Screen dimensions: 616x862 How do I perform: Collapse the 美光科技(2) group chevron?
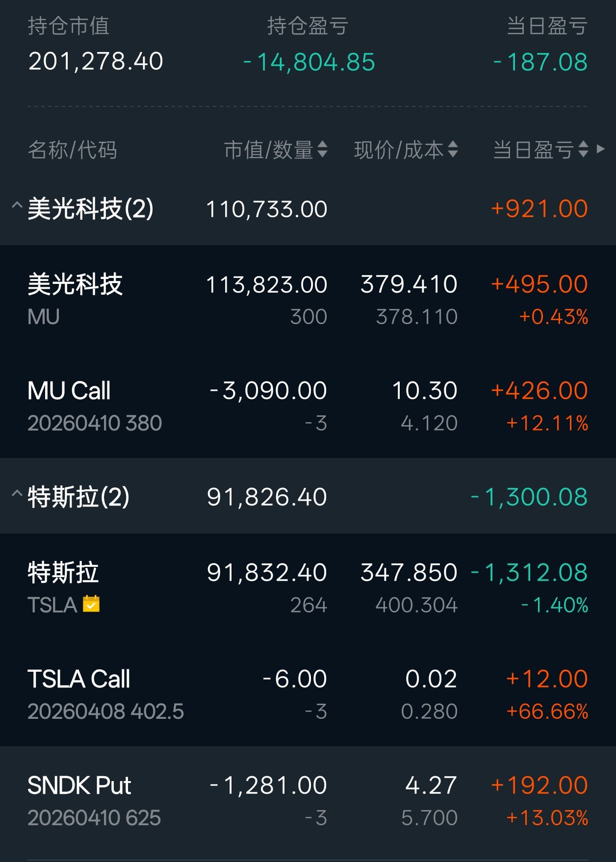pos(17,206)
